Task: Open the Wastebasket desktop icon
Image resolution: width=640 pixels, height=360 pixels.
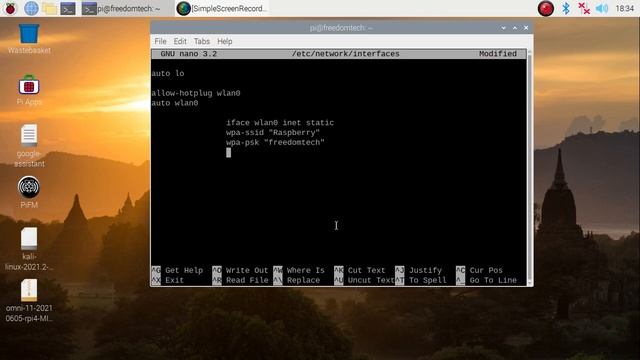Action: click(29, 39)
